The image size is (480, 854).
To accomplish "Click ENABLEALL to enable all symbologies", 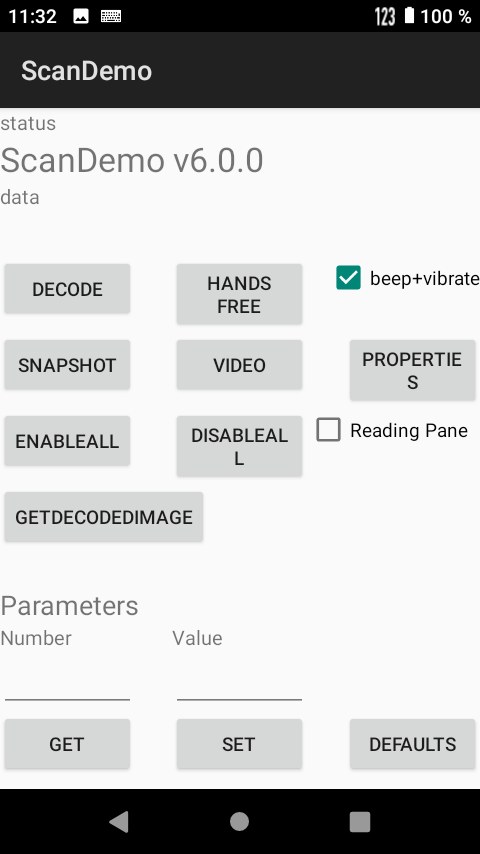I will (x=67, y=441).
